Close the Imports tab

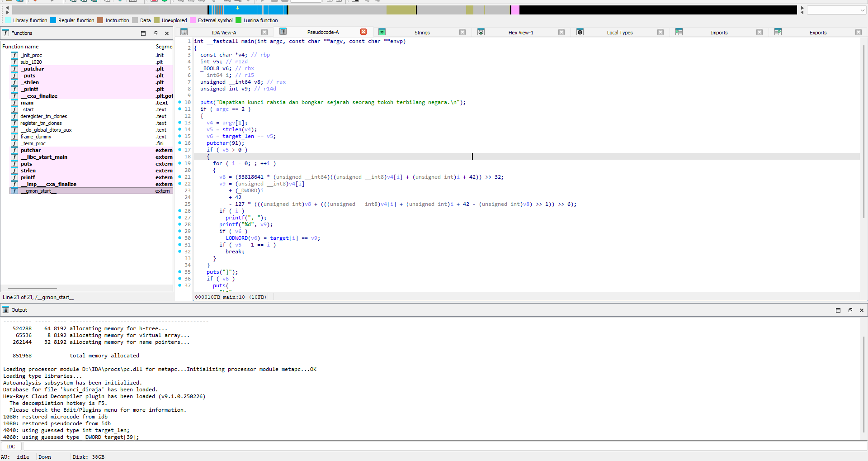click(759, 32)
